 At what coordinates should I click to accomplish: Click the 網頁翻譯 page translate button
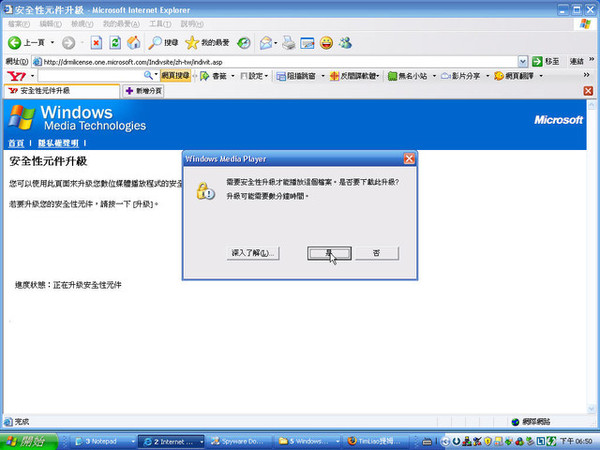coord(514,76)
